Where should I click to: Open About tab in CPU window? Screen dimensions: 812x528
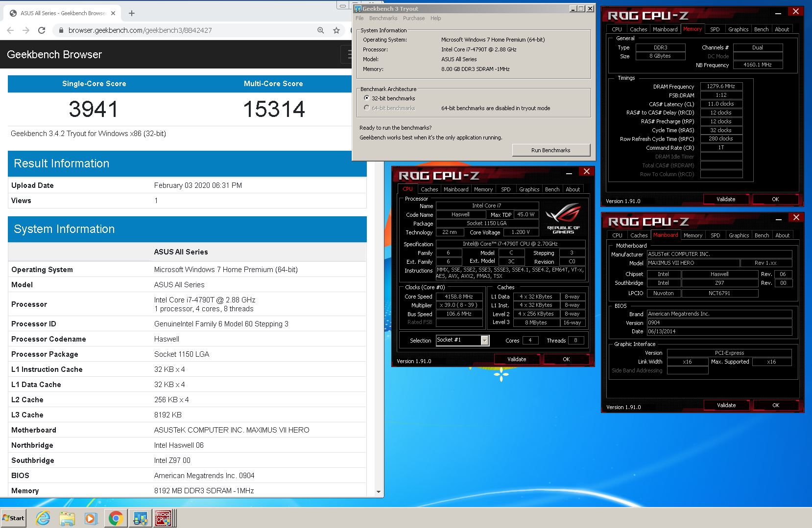pyautogui.click(x=573, y=189)
